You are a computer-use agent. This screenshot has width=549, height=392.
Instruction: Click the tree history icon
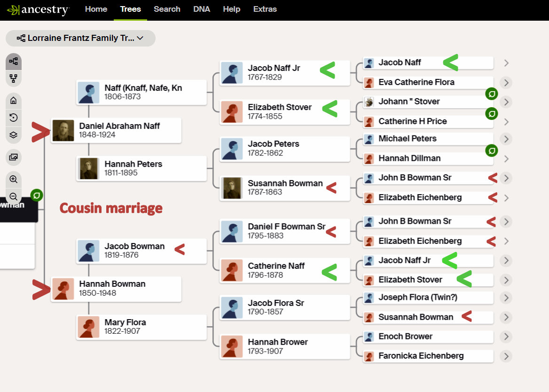pos(14,118)
